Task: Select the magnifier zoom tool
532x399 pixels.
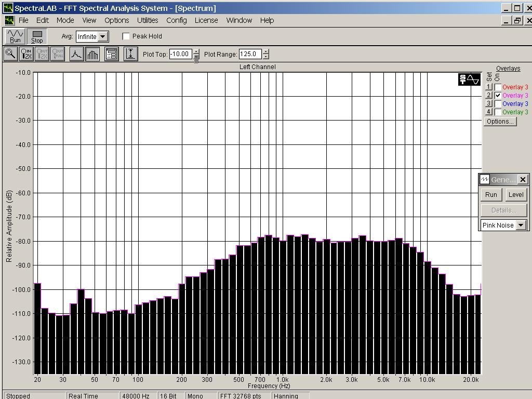Action: click(10, 54)
